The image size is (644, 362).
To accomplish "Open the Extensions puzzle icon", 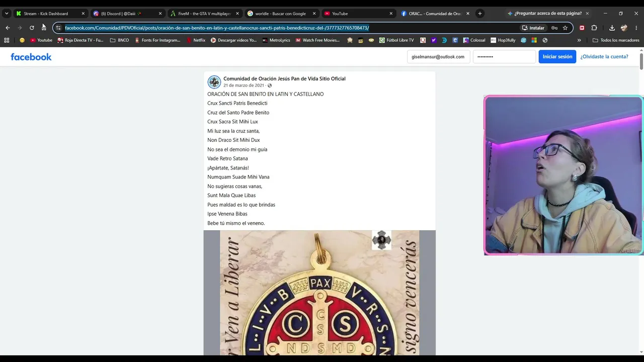I will (594, 28).
